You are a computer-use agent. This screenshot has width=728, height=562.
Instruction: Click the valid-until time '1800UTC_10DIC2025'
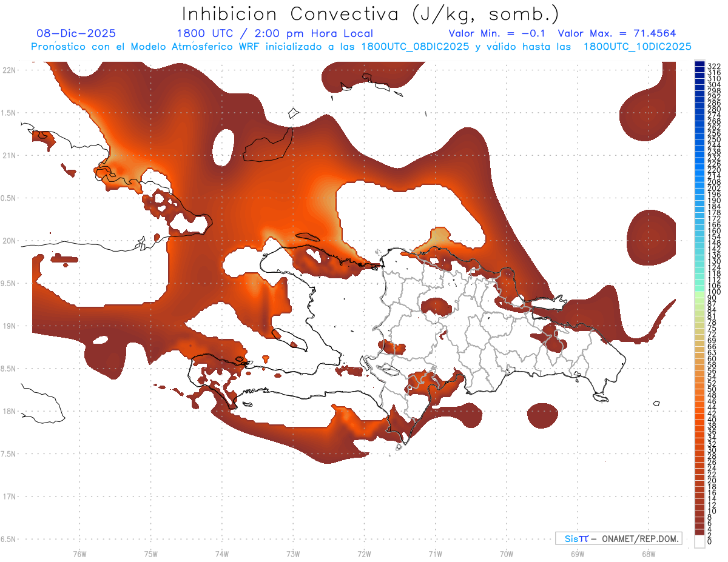pyautogui.click(x=637, y=47)
